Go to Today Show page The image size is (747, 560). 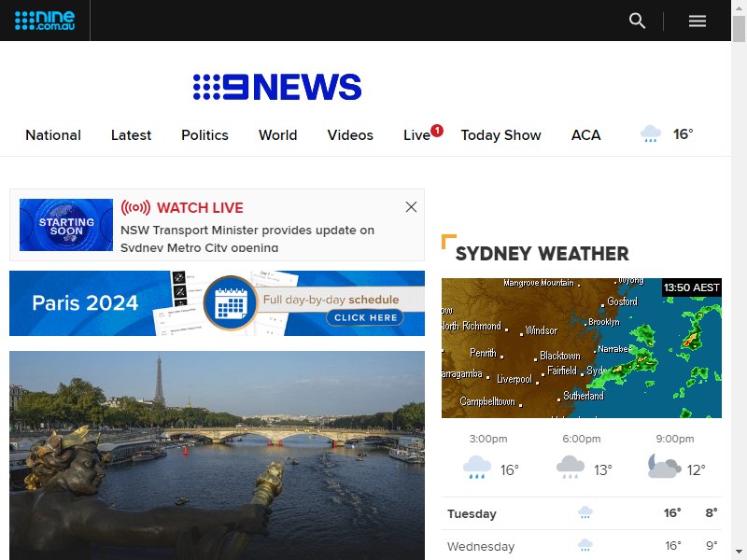[x=500, y=135]
